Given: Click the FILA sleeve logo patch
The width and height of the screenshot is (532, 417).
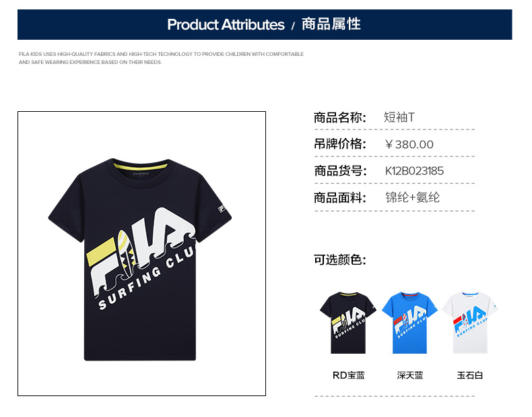Looking at the screenshot, I should coord(221,208).
